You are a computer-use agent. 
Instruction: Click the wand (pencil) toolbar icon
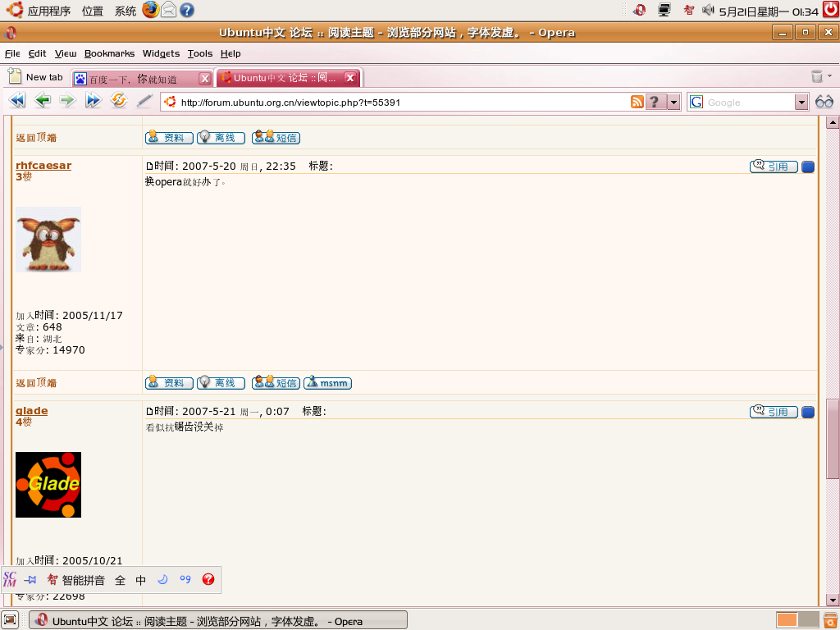[x=144, y=100]
